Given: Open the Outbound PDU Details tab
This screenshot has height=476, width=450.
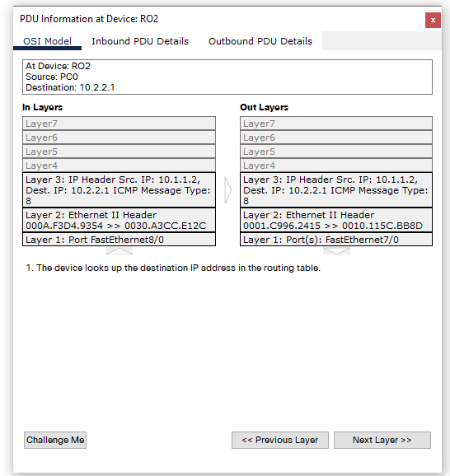Looking at the screenshot, I should click(260, 41).
